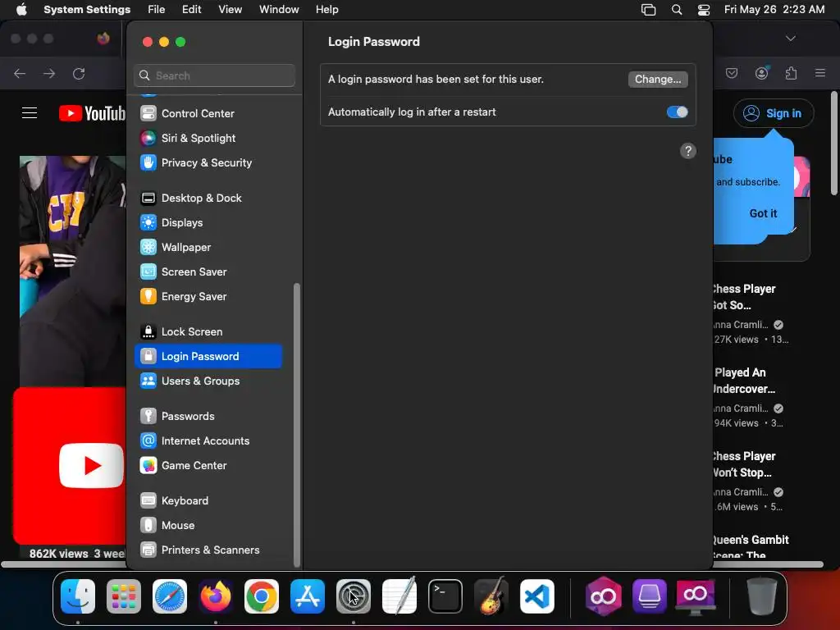The image size is (840, 630).
Task: Open the 'Played An Undercover' video title
Action: (745, 381)
